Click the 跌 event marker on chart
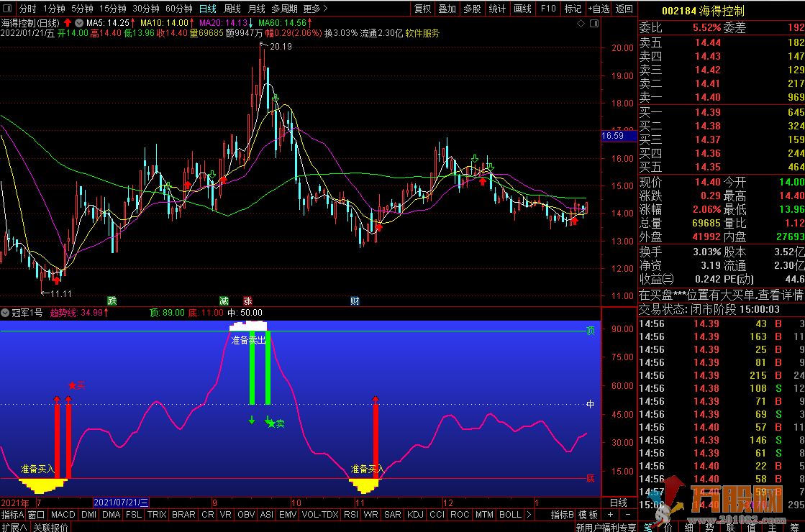This screenshot has width=805, height=532. point(112,301)
